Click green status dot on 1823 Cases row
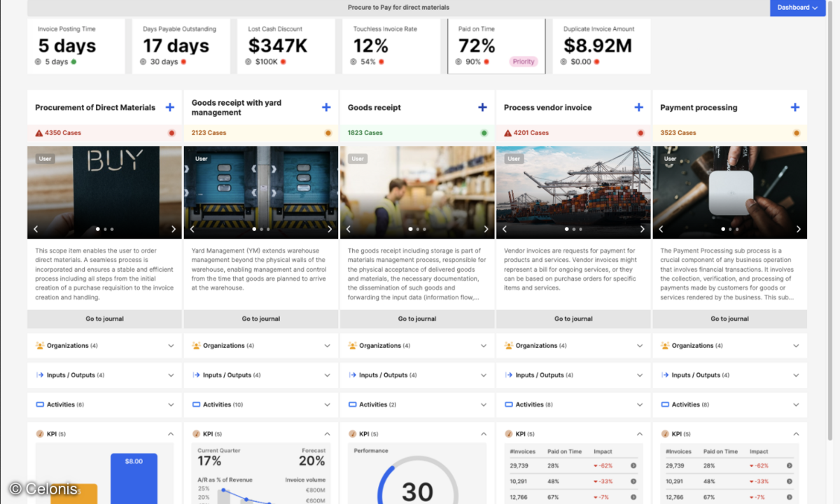 click(484, 133)
